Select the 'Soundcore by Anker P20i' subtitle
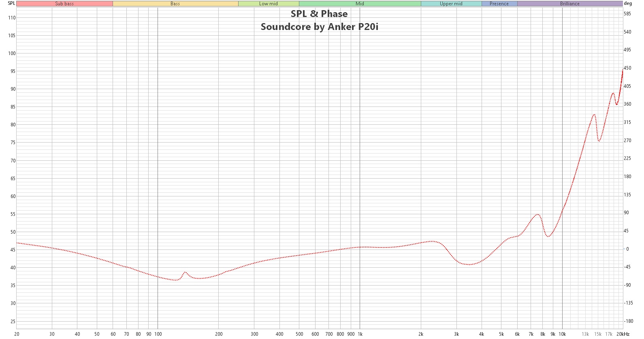The image size is (644, 339). click(x=320, y=27)
